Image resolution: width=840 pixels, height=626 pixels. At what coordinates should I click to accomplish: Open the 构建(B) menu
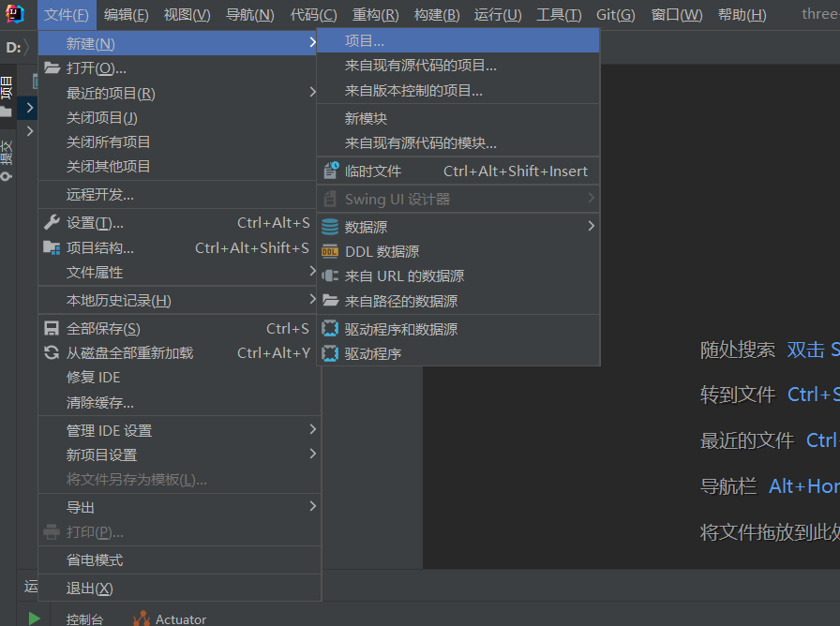point(437,14)
